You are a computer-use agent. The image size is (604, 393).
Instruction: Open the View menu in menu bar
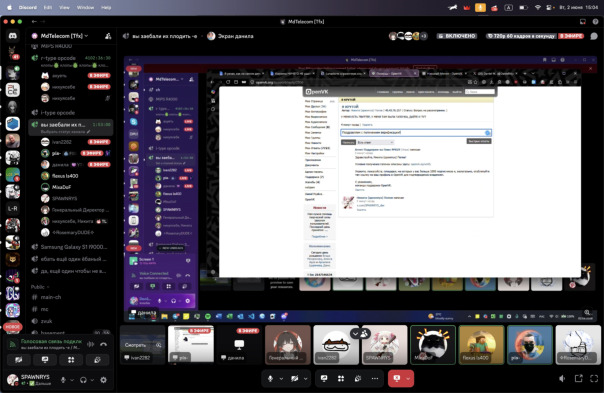tap(64, 7)
